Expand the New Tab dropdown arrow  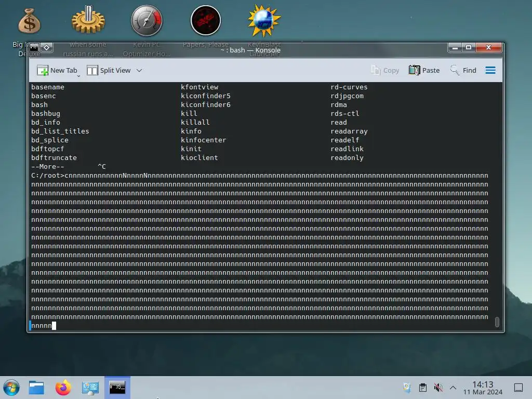click(79, 76)
